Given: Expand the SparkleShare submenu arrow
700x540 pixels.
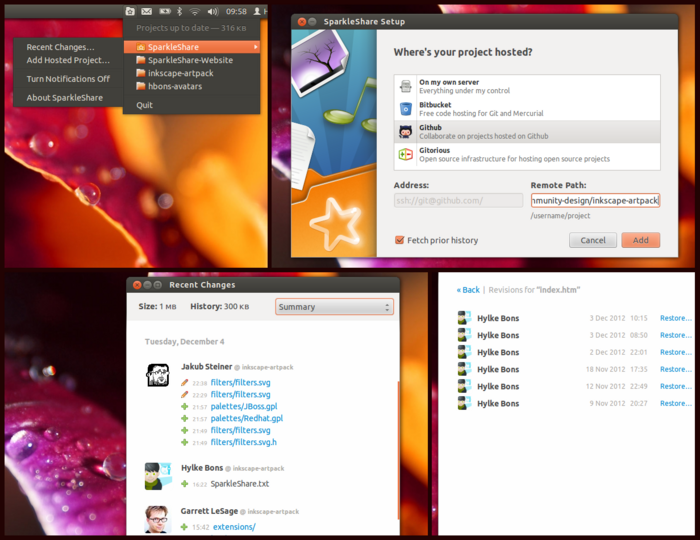Looking at the screenshot, I should (x=256, y=47).
